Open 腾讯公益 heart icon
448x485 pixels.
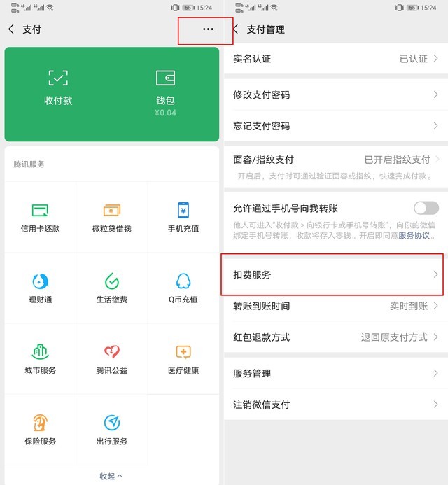tap(112, 352)
